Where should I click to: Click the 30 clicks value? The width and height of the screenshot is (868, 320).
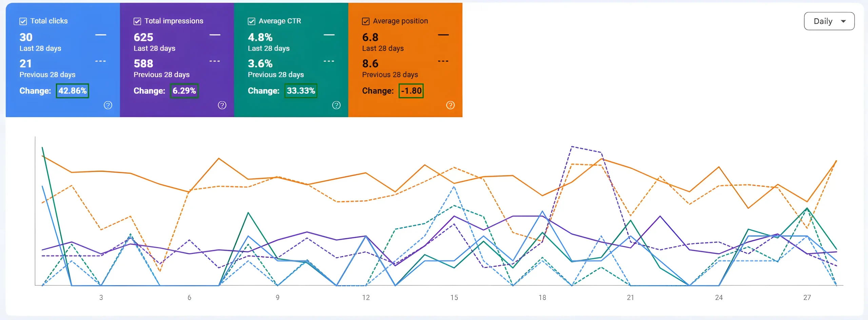[x=26, y=37]
